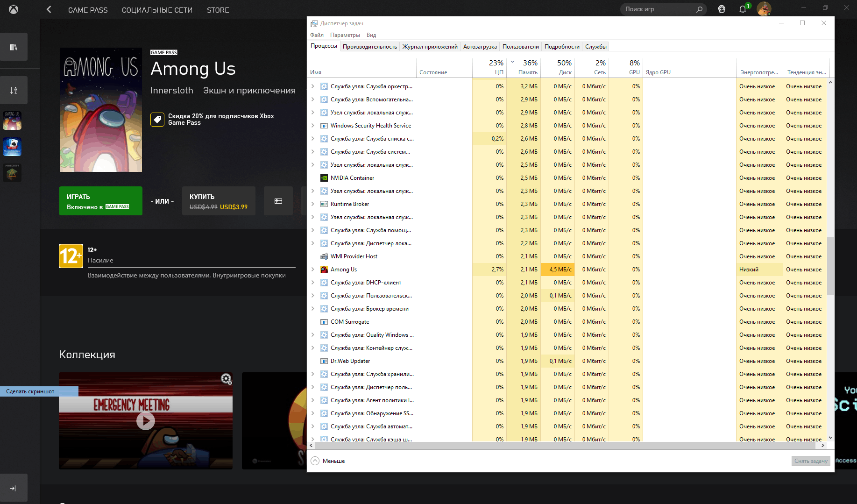Screen dimensions: 857x504
Task: Switch to Службы tab
Action: (596, 47)
